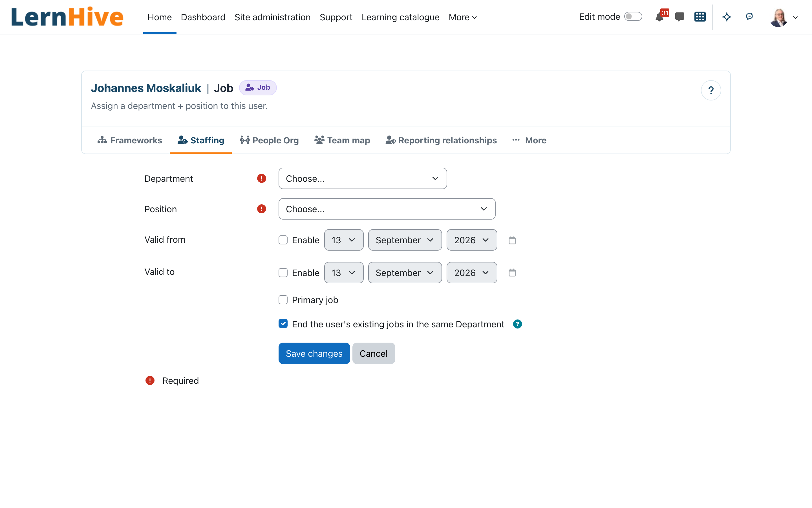Open Valid to month September dropdown
Image resolution: width=812 pixels, height=508 pixels.
coord(405,272)
